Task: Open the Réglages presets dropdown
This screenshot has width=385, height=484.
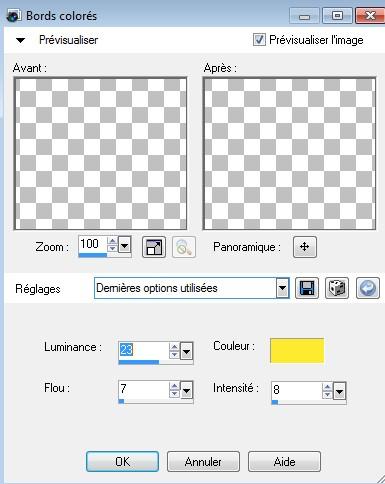Action: [x=282, y=288]
